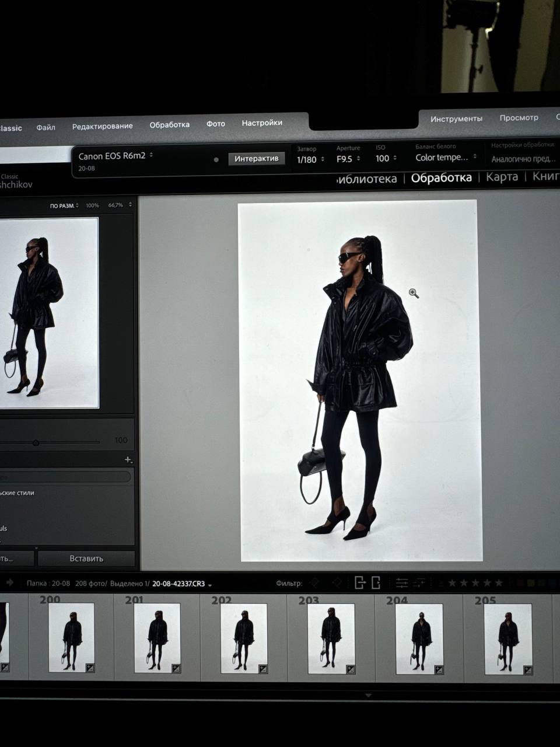Adjust the preset amount slider handle
Screen dimensions: 560x747
pyautogui.click(x=36, y=443)
